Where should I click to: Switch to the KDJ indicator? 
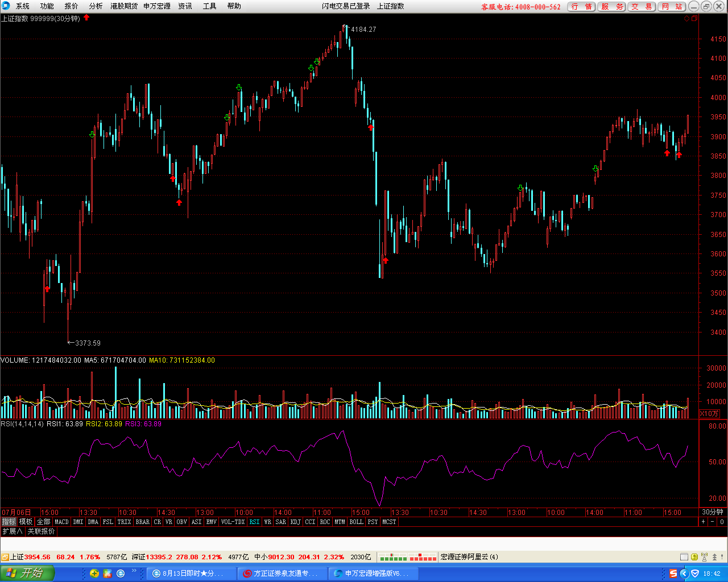(296, 522)
